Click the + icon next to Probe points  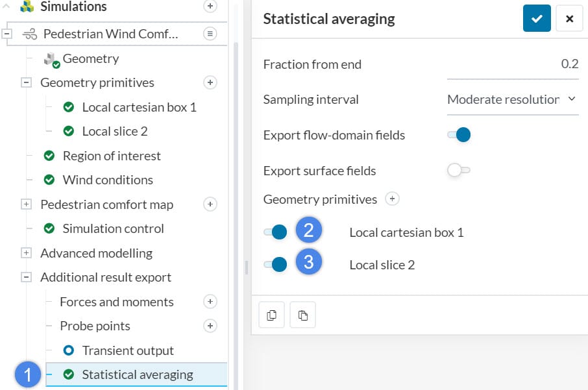(210, 326)
